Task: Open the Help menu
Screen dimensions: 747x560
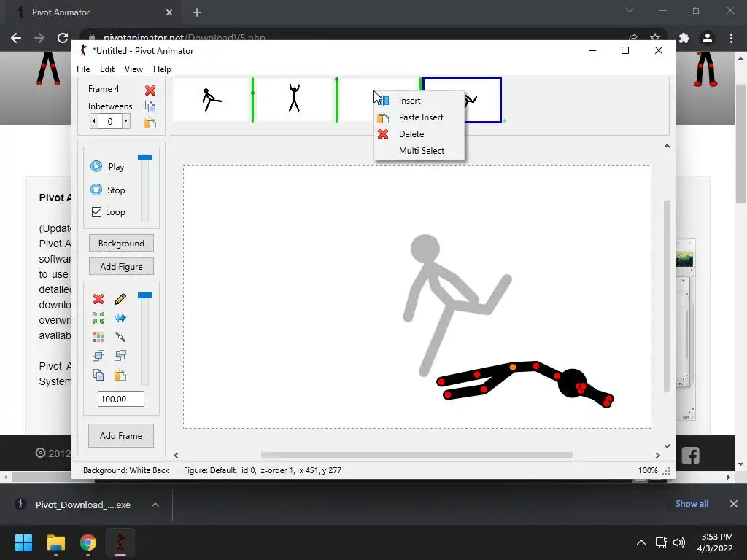Action: [x=162, y=69]
